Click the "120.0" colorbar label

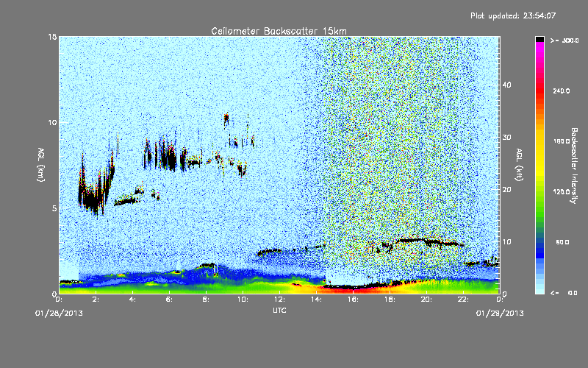[x=562, y=192]
